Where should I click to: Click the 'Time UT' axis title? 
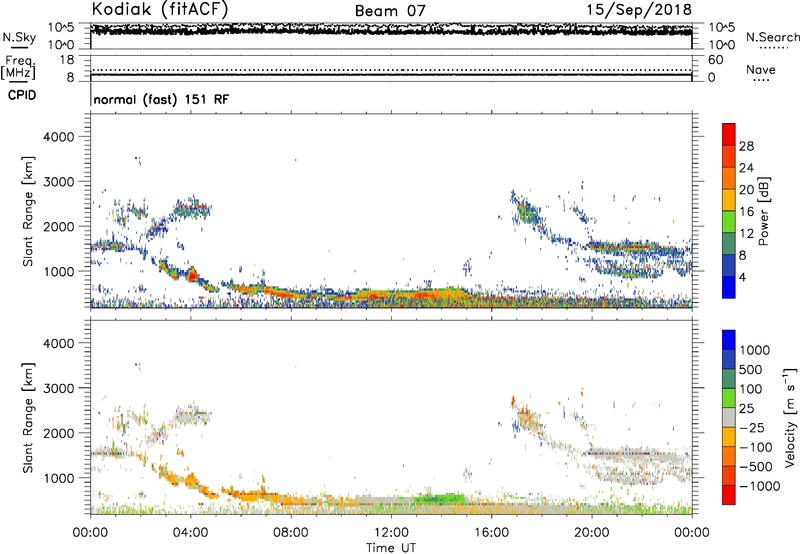pos(391,547)
